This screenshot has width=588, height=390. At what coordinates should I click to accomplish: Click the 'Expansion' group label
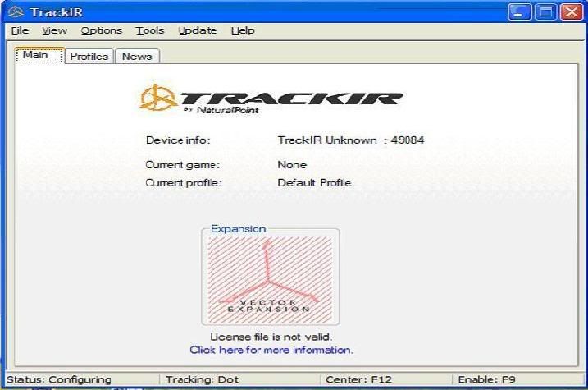[x=239, y=228]
